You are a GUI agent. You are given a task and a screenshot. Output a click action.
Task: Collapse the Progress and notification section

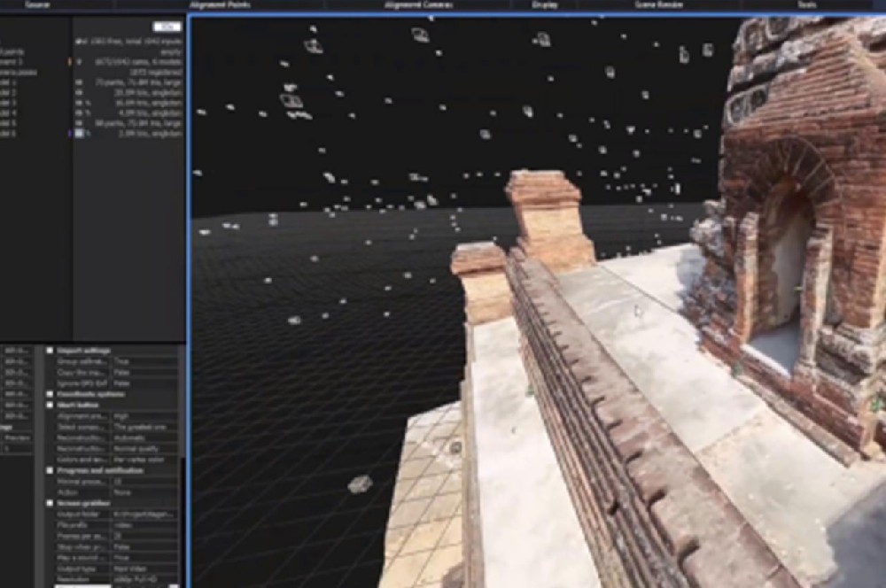point(50,470)
